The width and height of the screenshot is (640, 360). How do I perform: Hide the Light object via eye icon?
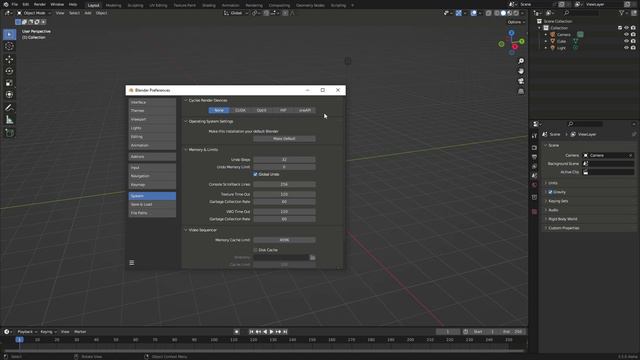click(x=626, y=48)
